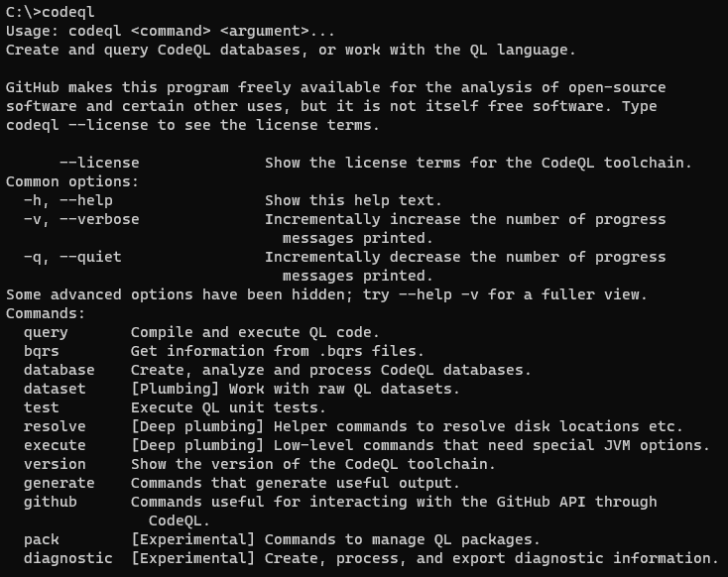
Task: Click the 'dataset' command name
Action: tap(55, 389)
